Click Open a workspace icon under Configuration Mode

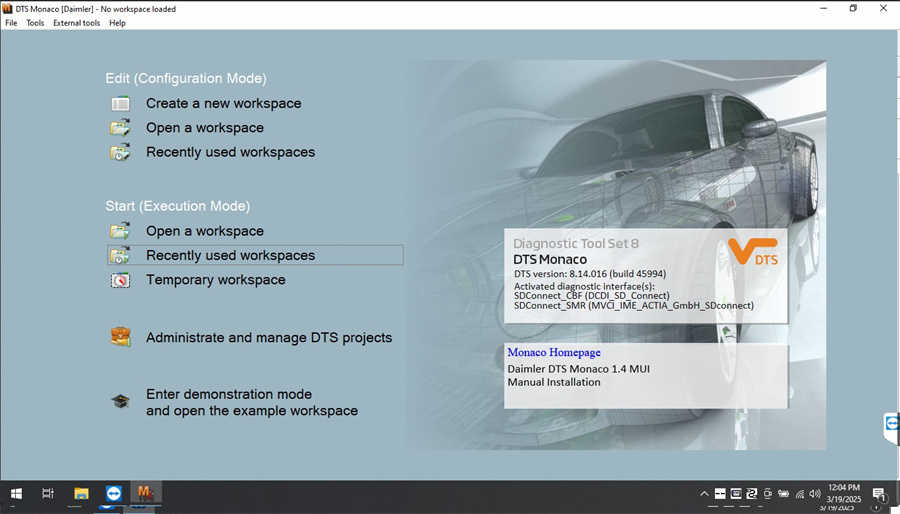[120, 128]
